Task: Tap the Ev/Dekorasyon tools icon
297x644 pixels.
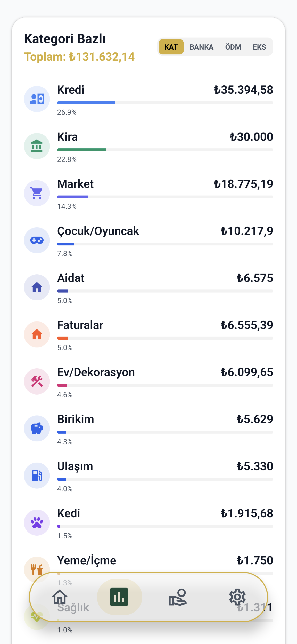Action: click(x=37, y=381)
